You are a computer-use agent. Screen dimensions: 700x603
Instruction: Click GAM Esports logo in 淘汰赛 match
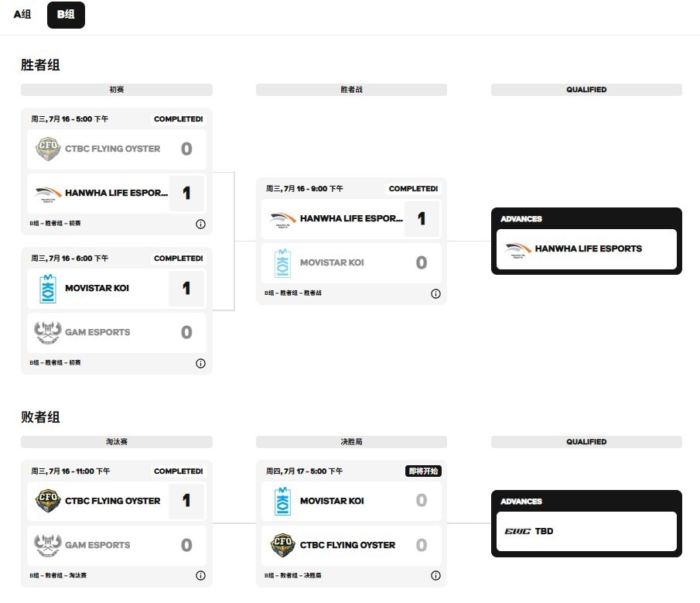pyautogui.click(x=47, y=545)
